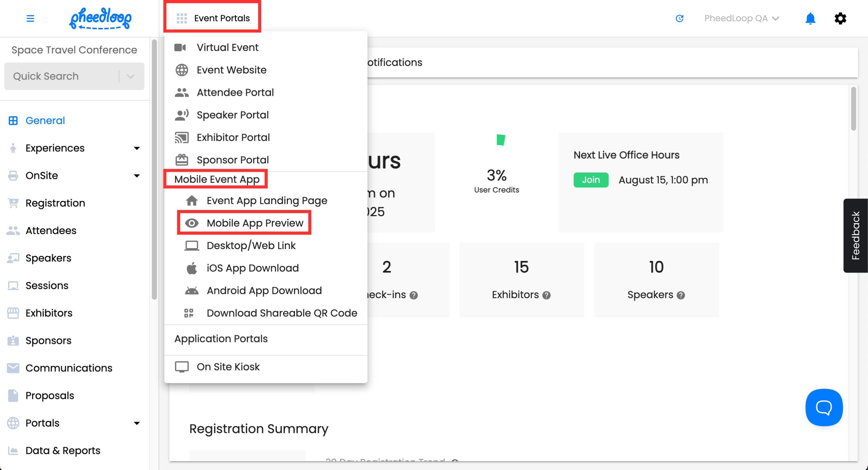Image resolution: width=868 pixels, height=470 pixels.
Task: Click the sidebar vertical scrollbar
Action: pyautogui.click(x=154, y=169)
